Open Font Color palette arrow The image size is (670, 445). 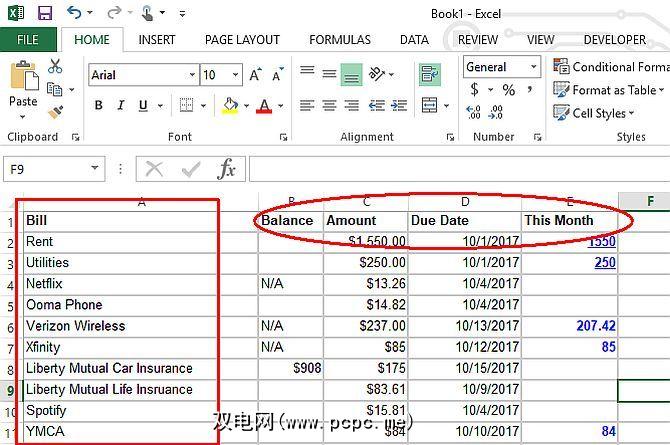[x=281, y=105]
